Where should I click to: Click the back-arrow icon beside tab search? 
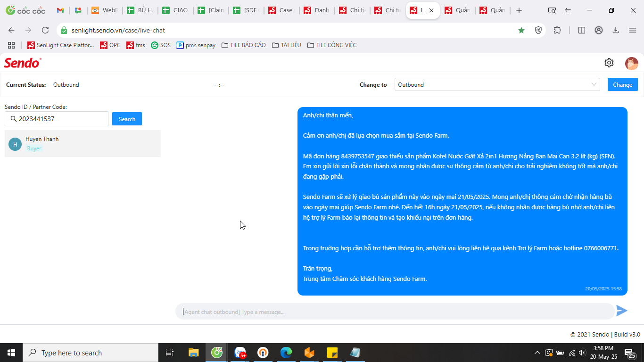coord(569,10)
